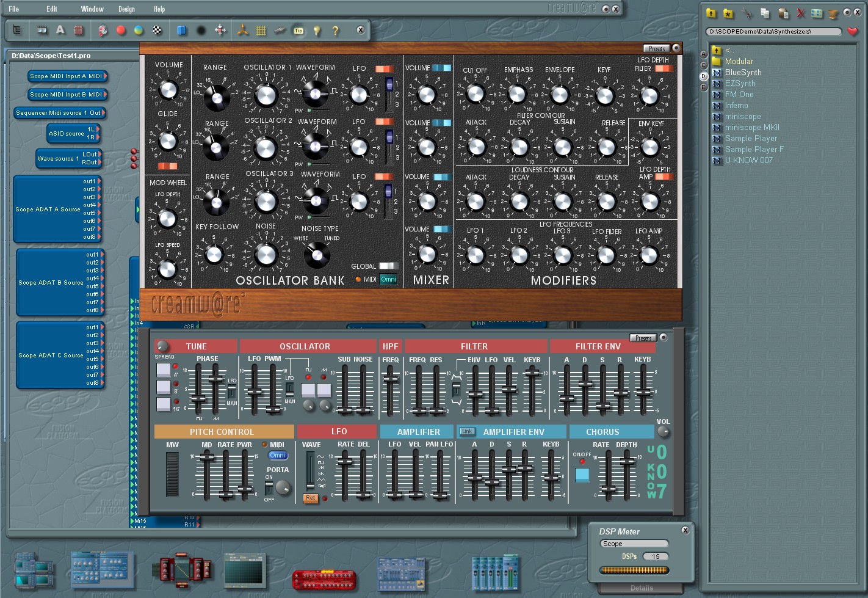Click the blue-green sphere toolbar icon
The image size is (868, 598).
(139, 30)
